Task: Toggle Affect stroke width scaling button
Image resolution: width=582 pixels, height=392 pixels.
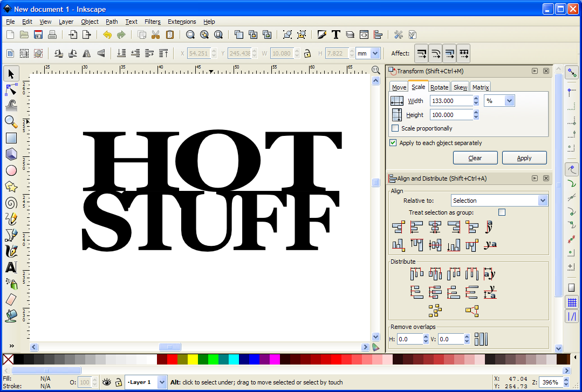Action: point(421,54)
